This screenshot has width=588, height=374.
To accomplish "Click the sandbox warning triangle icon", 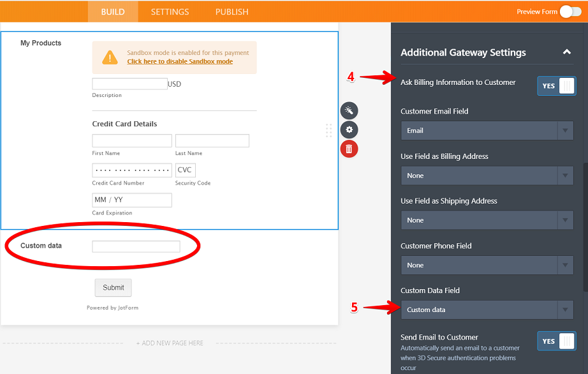I will (110, 57).
